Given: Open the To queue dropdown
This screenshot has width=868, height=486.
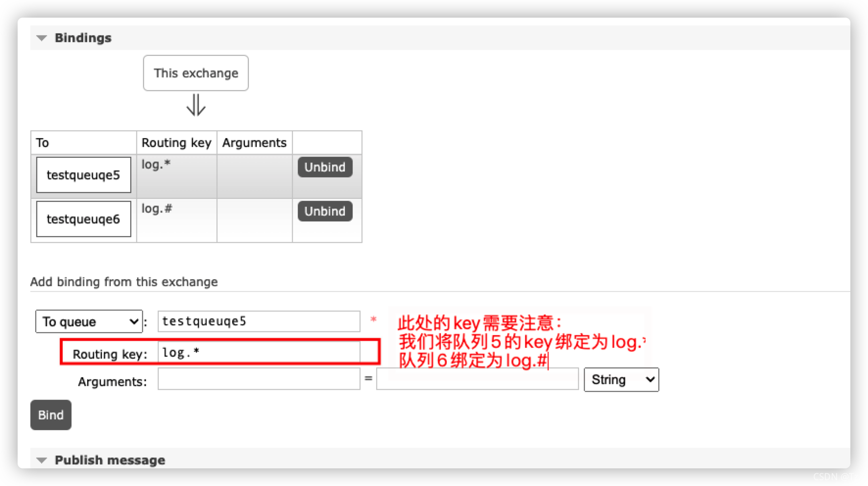Looking at the screenshot, I should point(89,321).
